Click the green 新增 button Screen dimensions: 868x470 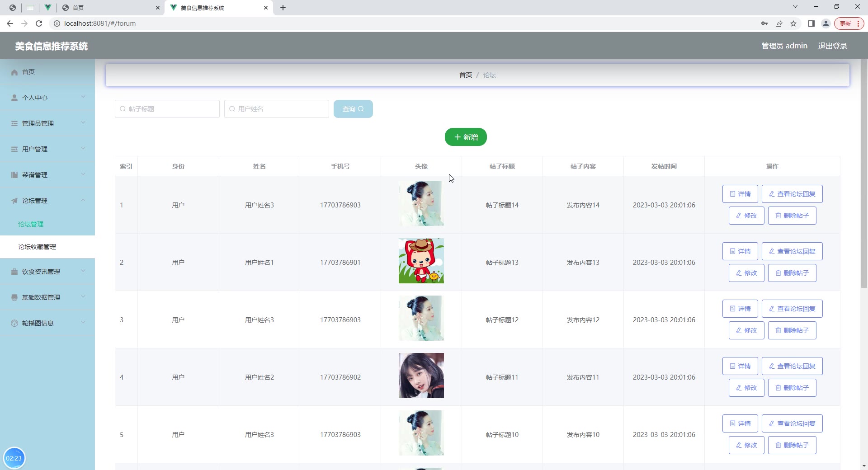pos(466,137)
